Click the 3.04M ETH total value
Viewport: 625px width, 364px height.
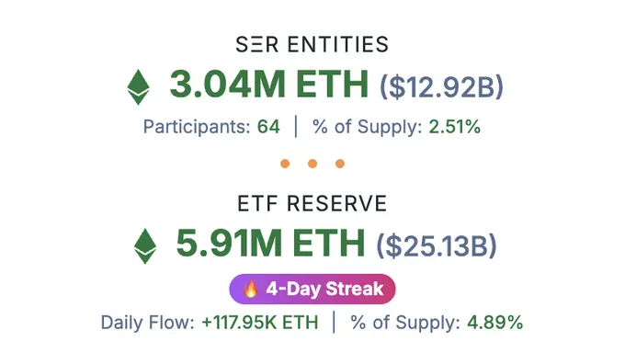coord(269,85)
